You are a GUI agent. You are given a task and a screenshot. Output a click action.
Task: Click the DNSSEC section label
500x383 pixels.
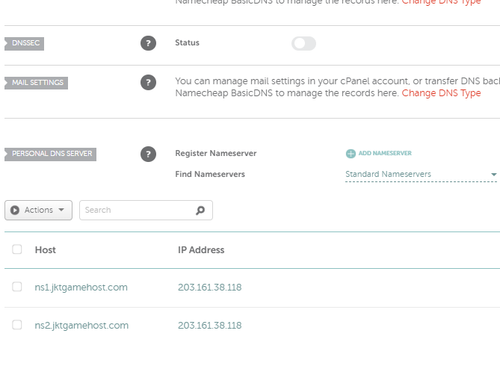24,43
